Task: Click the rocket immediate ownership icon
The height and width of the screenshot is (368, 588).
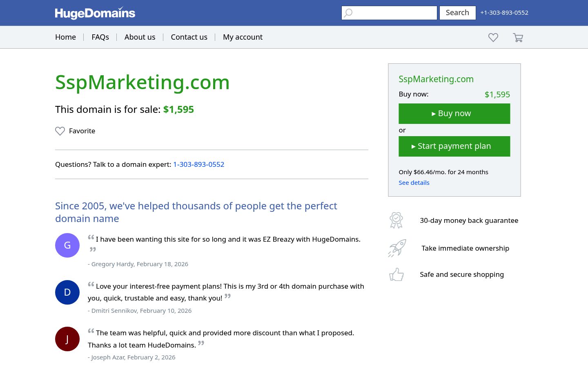Action: 397,248
